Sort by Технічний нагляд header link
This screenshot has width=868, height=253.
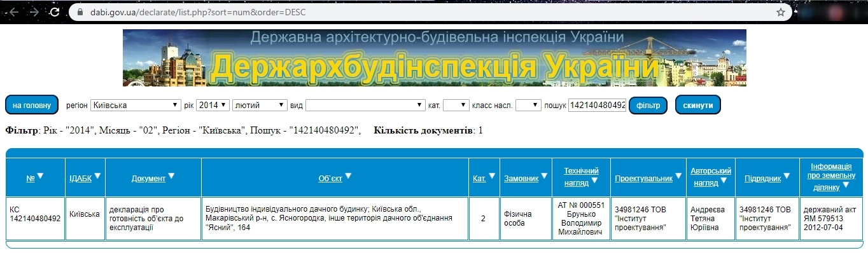(581, 177)
